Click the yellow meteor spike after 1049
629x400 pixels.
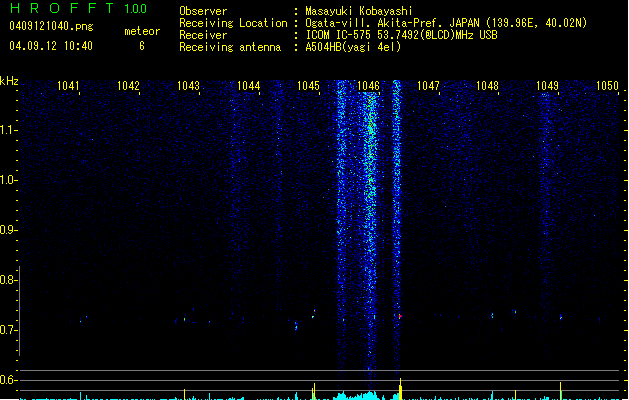(560, 391)
